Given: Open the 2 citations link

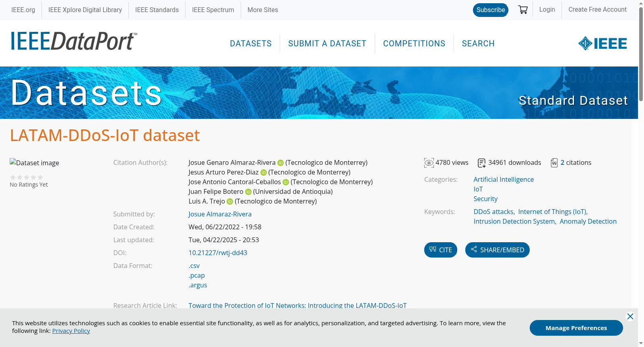Looking at the screenshot, I should [x=562, y=163].
